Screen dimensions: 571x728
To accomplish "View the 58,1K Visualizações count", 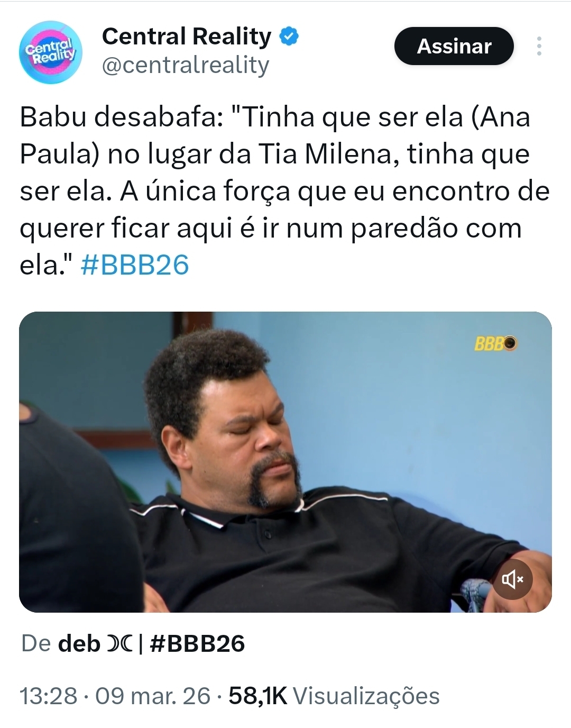I will coord(334,696).
